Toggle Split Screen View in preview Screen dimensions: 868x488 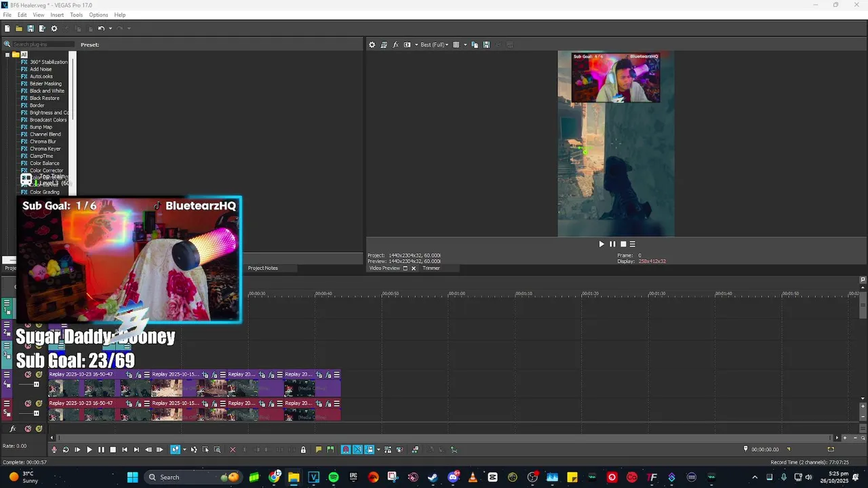tap(407, 45)
